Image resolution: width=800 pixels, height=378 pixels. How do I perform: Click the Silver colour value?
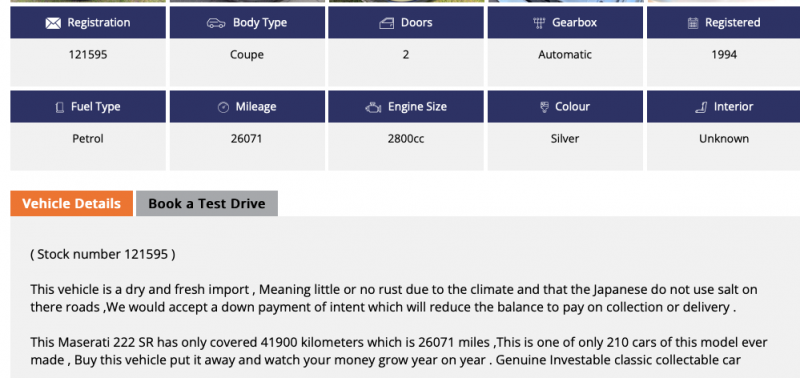pos(565,139)
